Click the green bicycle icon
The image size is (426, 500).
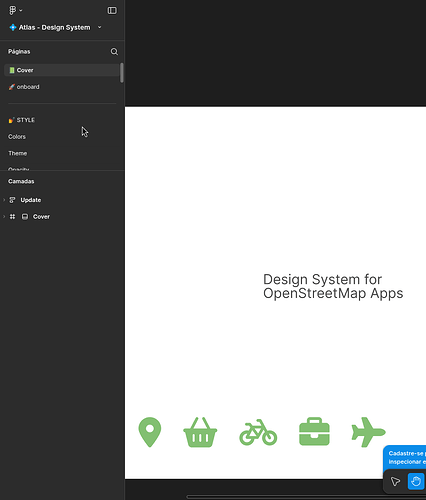click(258, 432)
